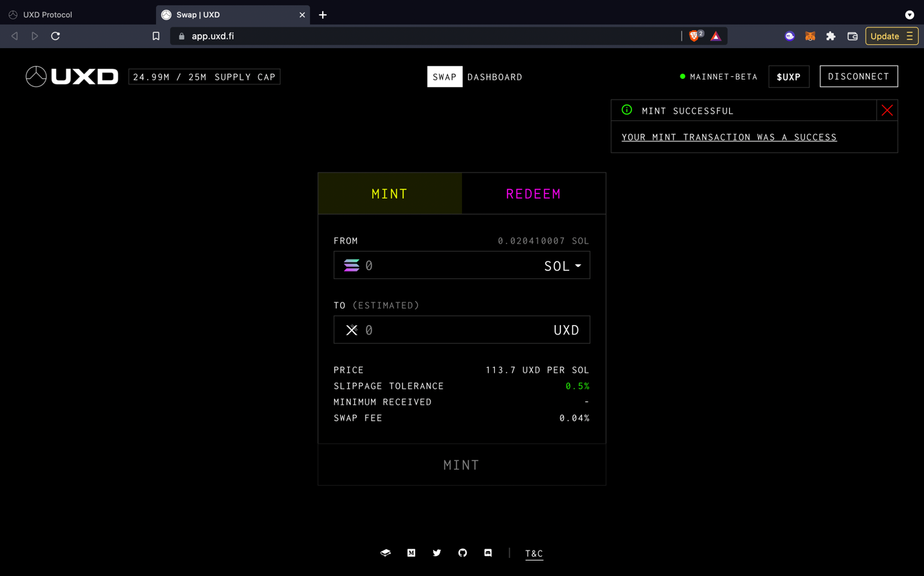This screenshot has height=576, width=924.
Task: Click the DISCONNECT wallet button
Action: (858, 76)
